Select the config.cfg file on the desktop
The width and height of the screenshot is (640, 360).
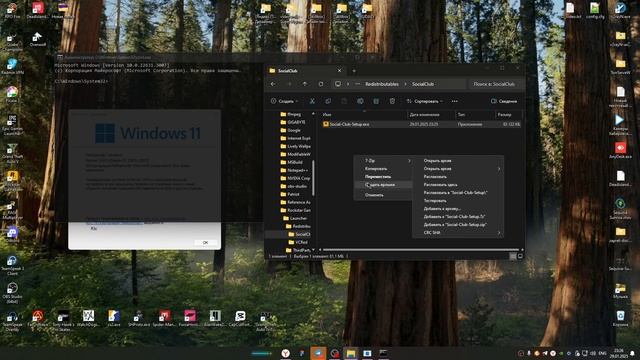point(595,11)
